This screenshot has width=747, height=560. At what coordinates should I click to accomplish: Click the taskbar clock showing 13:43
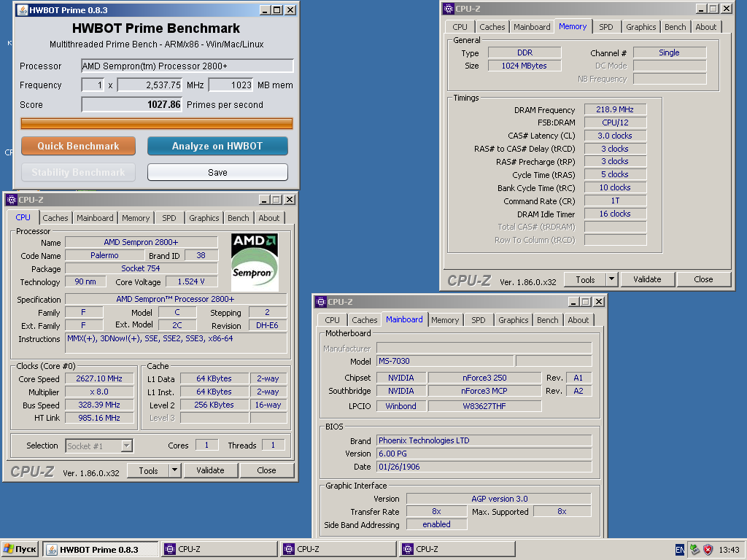tap(729, 550)
